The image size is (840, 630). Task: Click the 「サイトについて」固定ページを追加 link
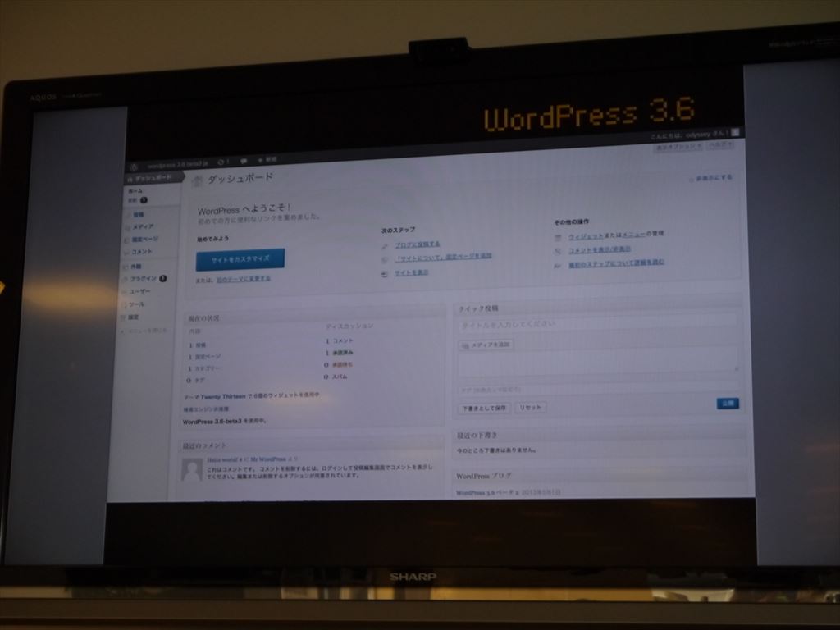pos(443,257)
